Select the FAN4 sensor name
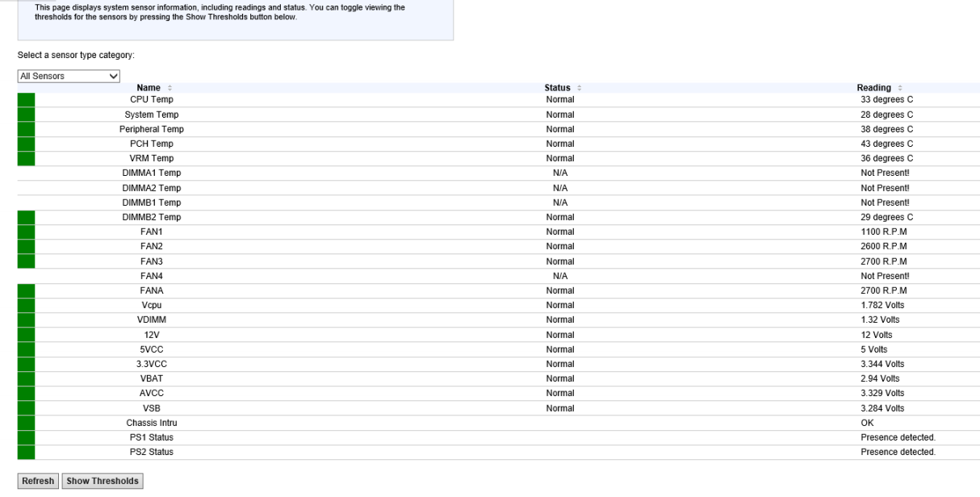The image size is (980, 497). 152,276
